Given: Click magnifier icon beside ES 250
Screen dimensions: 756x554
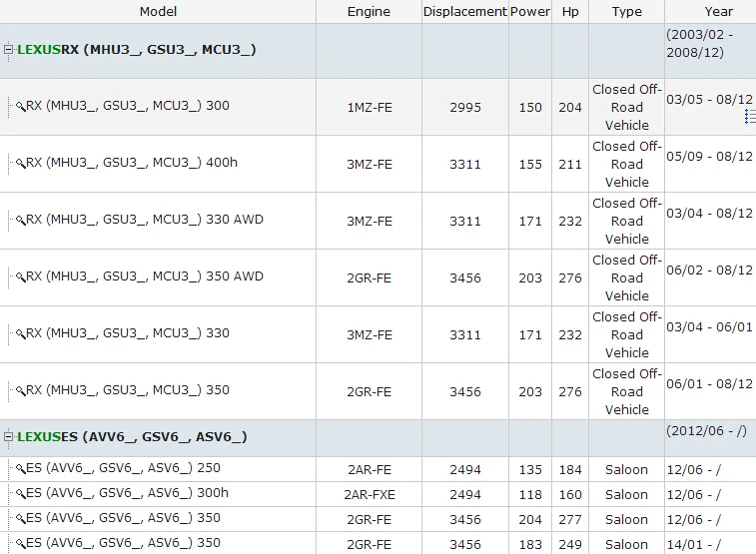Looking at the screenshot, I should (x=20, y=469).
